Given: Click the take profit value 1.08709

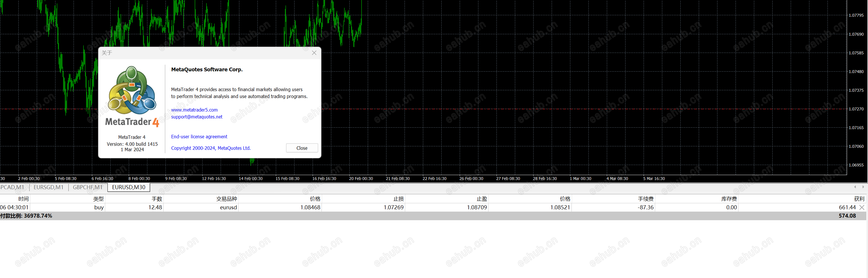Looking at the screenshot, I should [477, 208].
